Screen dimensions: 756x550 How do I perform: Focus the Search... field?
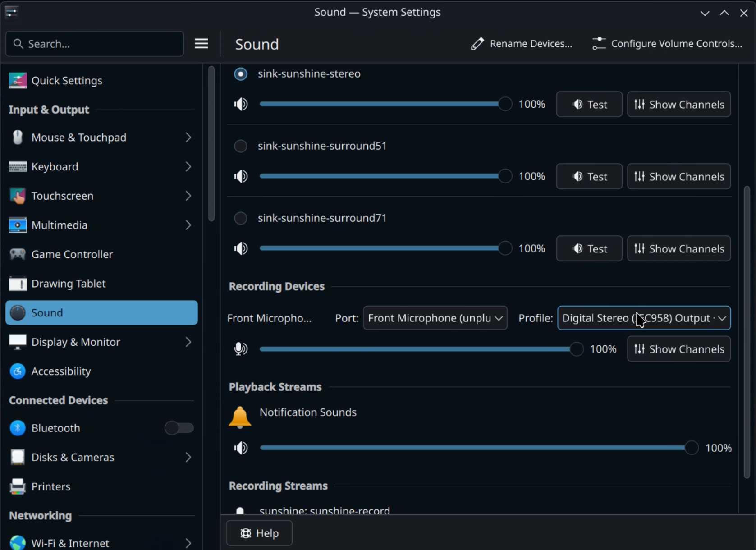pos(95,44)
